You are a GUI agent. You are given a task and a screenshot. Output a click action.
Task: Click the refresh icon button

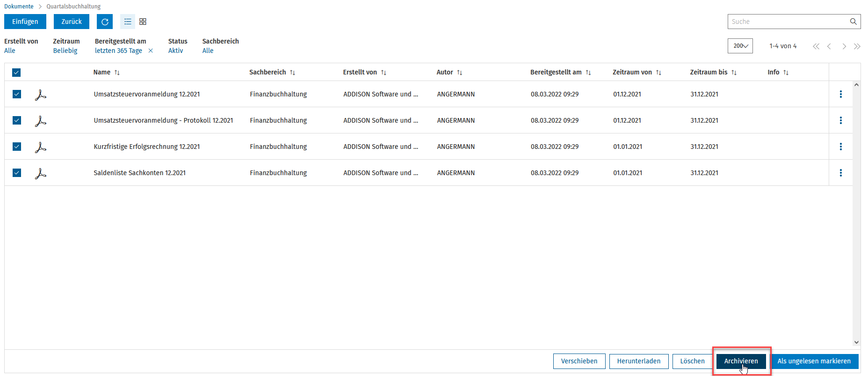tap(105, 22)
